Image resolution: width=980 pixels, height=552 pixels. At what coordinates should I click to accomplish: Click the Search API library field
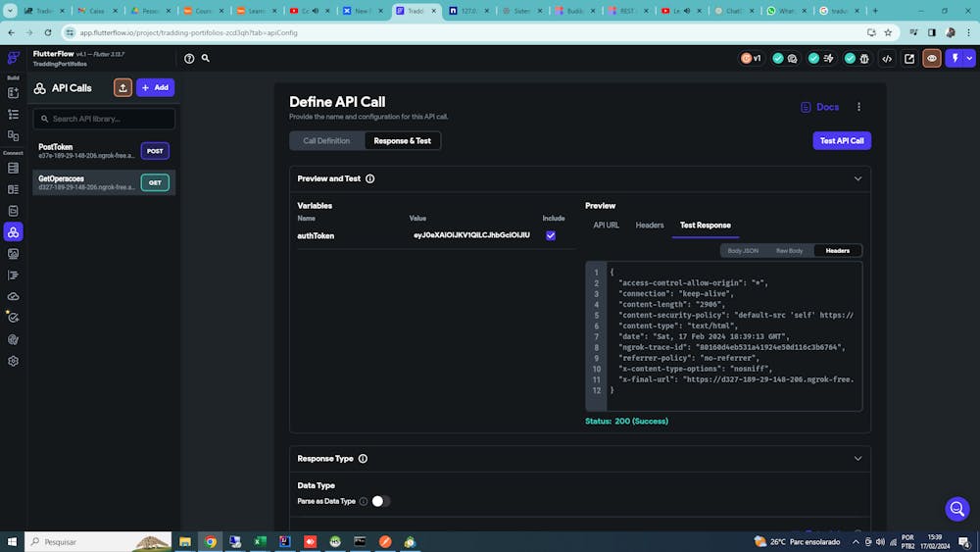pos(104,119)
